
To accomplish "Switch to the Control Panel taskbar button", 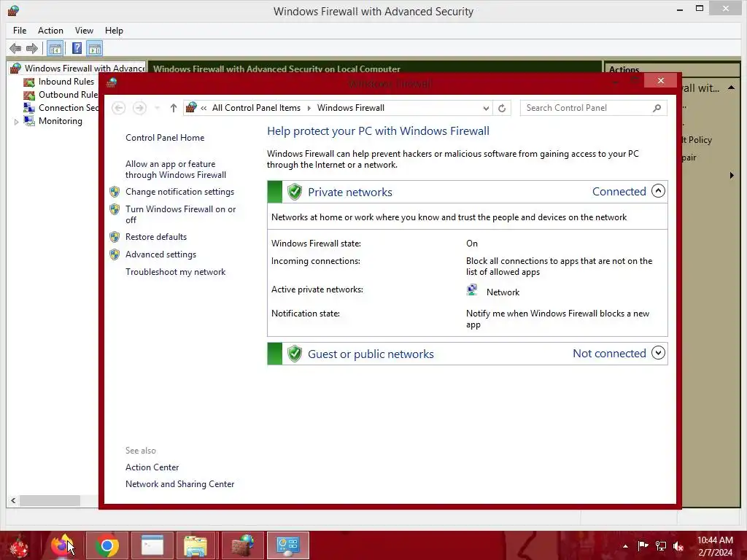I will point(287,545).
